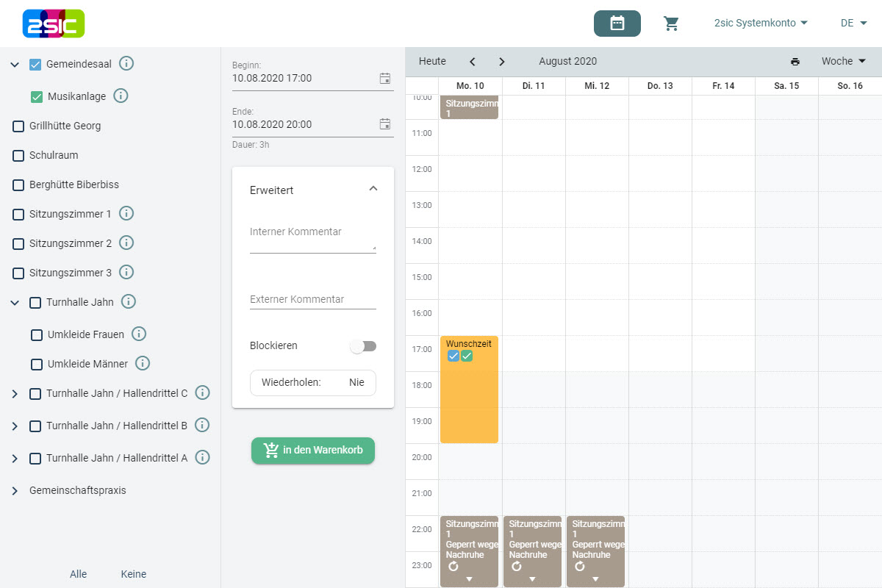
Task: Expand the Gemeinschaftspraxis tree node
Action: 15,490
